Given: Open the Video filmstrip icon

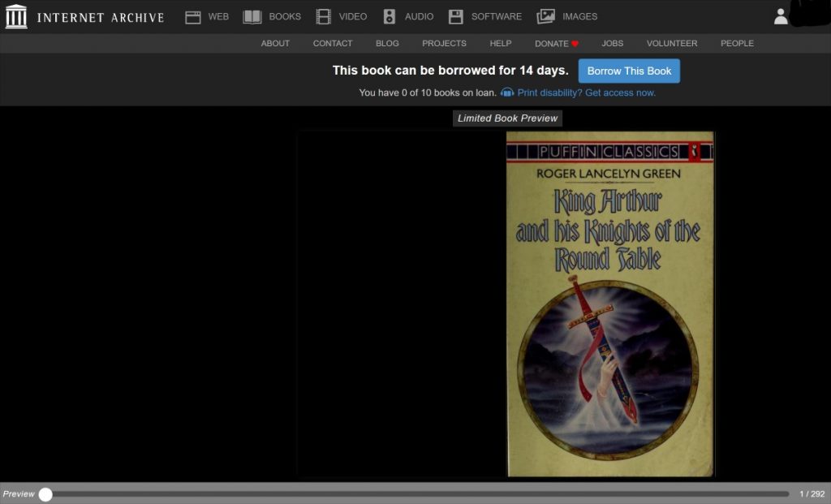Looking at the screenshot, I should 324,17.
